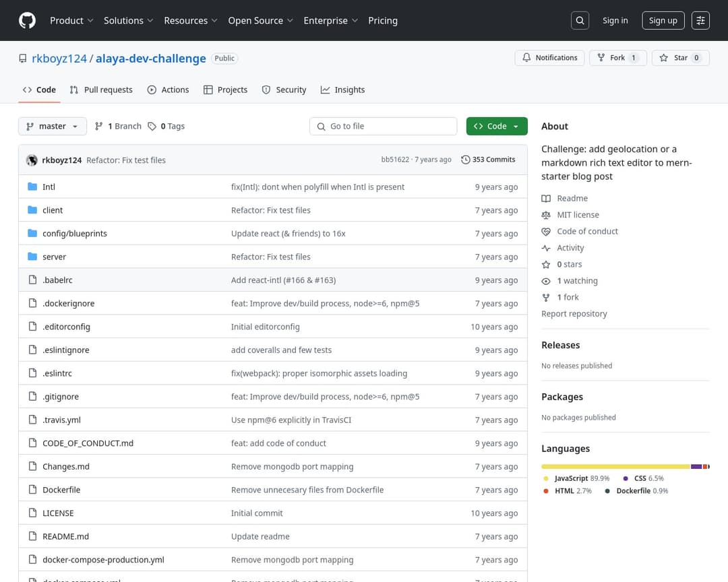This screenshot has height=582, width=728.
Task: Click Report repository link
Action: [x=574, y=314]
